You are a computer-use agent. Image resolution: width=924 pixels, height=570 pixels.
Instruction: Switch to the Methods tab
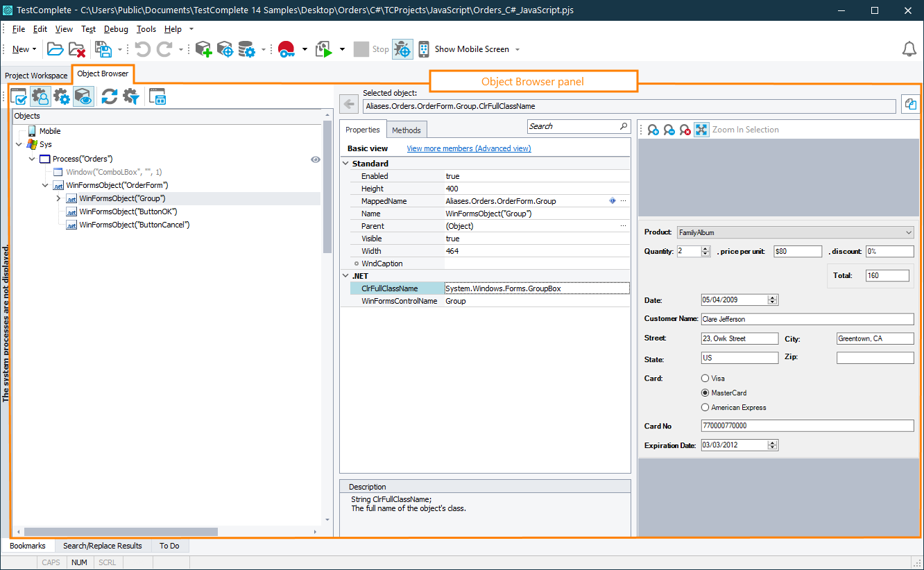pos(407,130)
